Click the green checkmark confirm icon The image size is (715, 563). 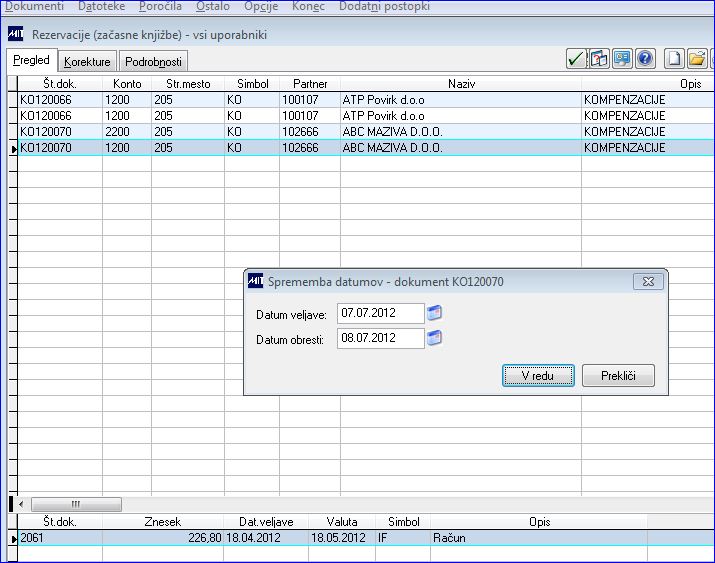point(576,59)
